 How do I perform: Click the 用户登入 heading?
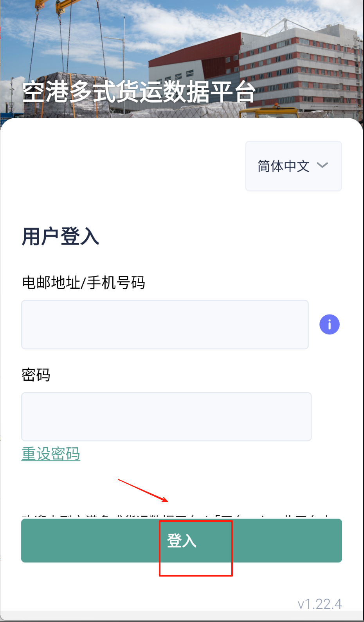tap(61, 237)
